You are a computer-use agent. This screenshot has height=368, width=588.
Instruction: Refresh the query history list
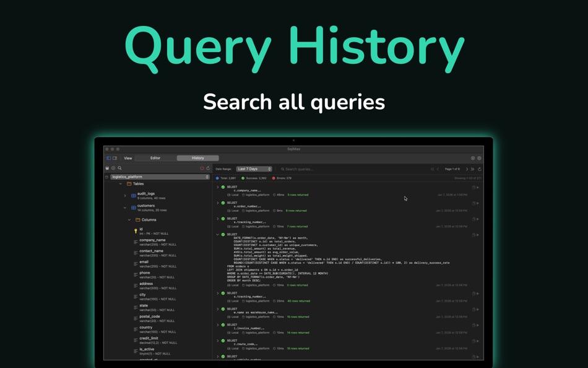click(480, 169)
